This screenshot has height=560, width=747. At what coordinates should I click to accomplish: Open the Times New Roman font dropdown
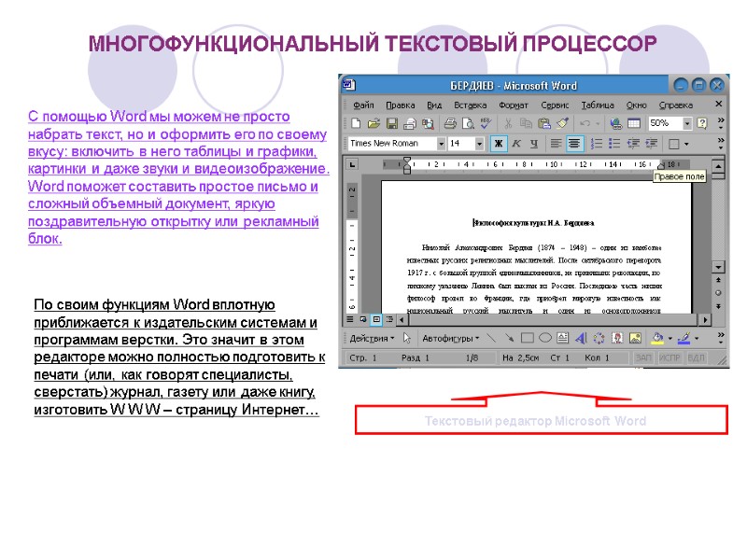click(x=441, y=144)
